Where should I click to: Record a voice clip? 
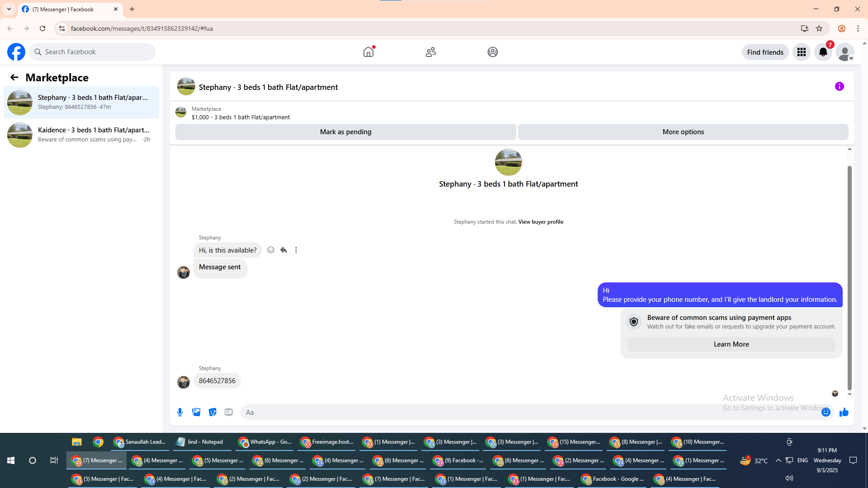(180, 412)
